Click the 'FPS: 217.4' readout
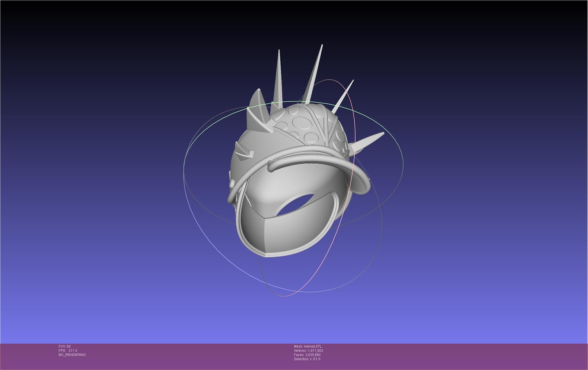The width and height of the screenshot is (588, 370). 68,351
